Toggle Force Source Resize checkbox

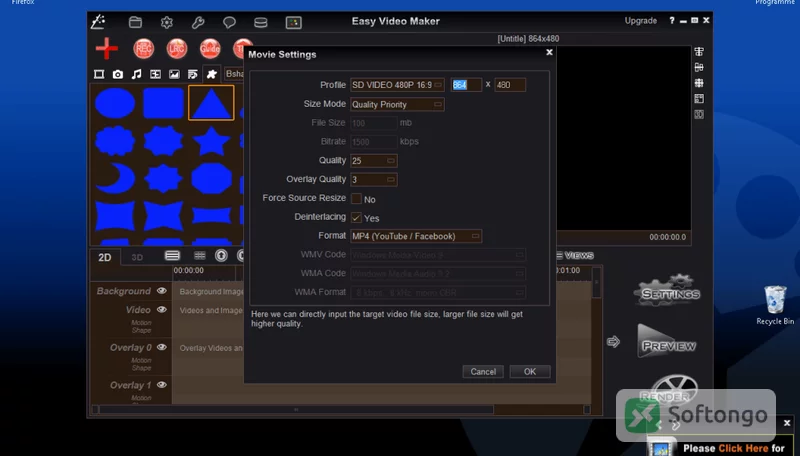356,198
